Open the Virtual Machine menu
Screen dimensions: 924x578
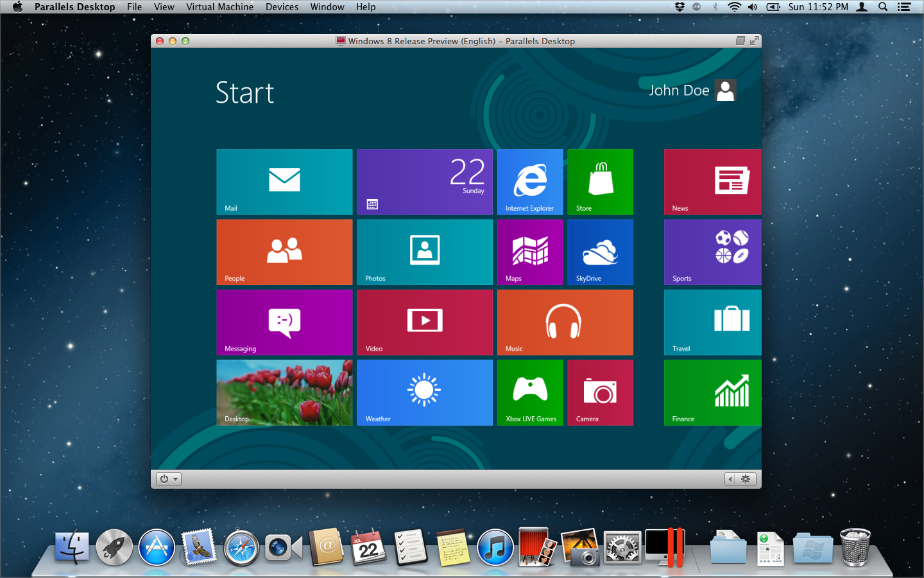tap(220, 7)
